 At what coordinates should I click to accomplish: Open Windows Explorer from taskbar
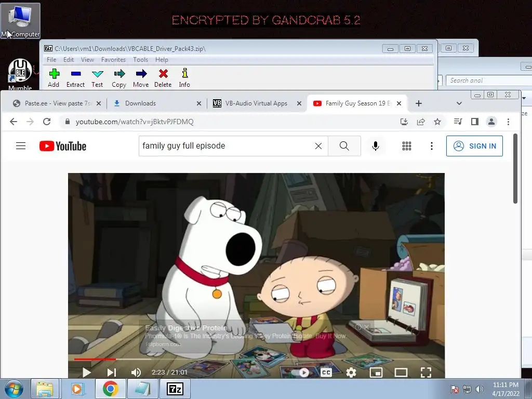coord(45,389)
